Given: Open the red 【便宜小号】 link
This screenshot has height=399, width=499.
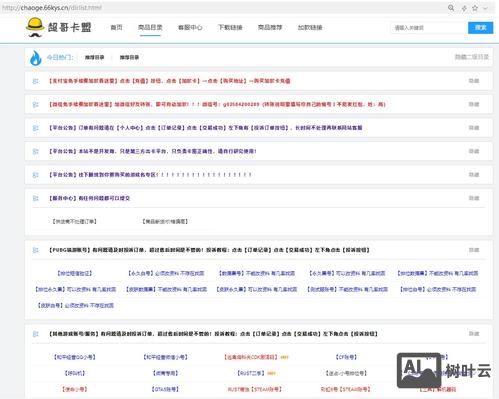Looking at the screenshot, I should pos(74,389).
